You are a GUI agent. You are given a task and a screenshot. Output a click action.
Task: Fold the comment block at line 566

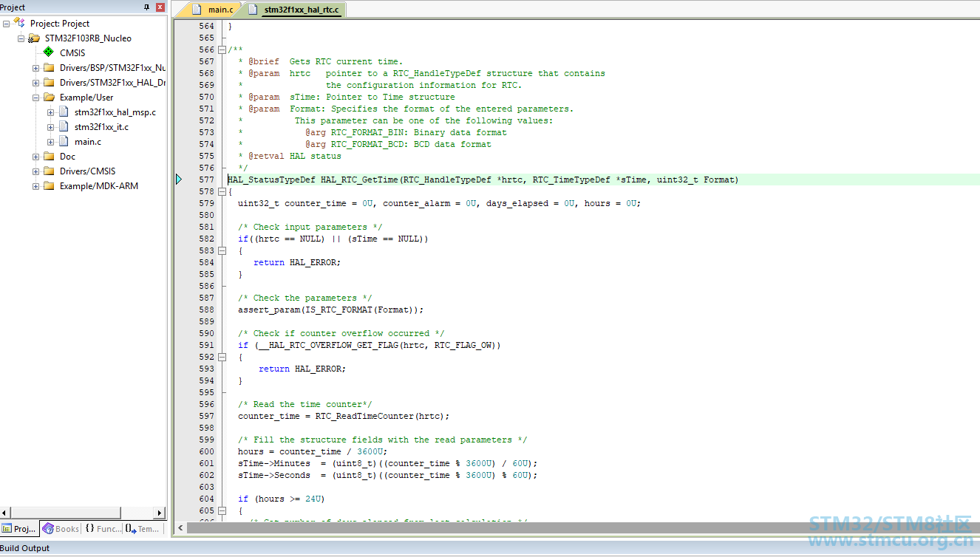click(222, 49)
